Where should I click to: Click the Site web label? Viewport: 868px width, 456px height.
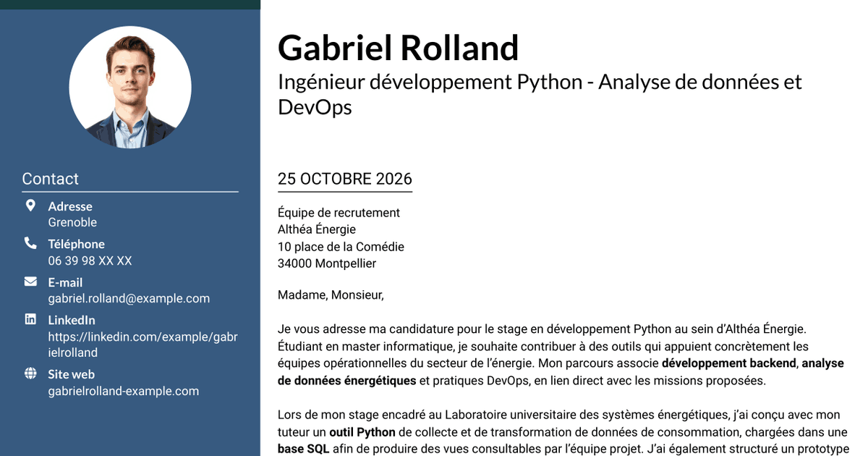click(72, 374)
